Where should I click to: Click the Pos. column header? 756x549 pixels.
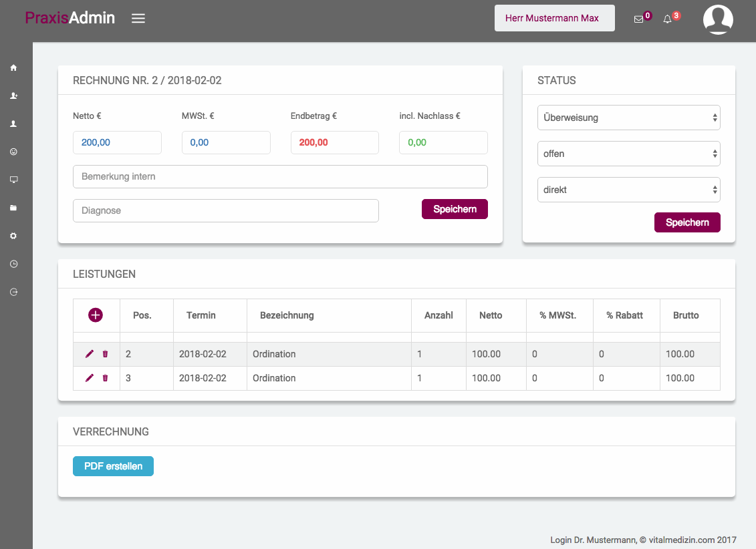coord(142,315)
